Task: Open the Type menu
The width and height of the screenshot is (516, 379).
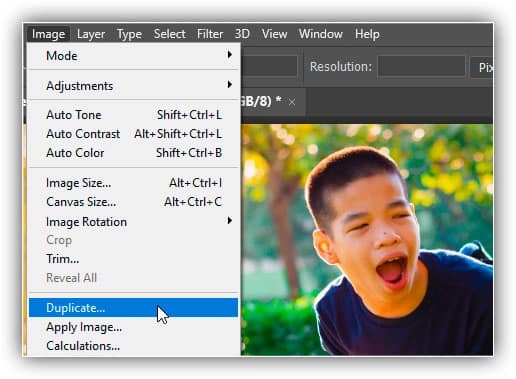Action: pyautogui.click(x=129, y=34)
